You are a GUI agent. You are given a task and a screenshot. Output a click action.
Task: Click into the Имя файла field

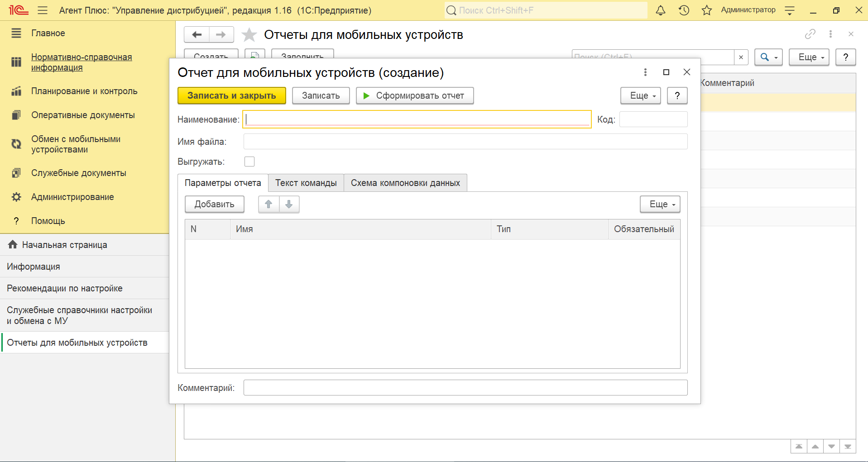coord(465,142)
